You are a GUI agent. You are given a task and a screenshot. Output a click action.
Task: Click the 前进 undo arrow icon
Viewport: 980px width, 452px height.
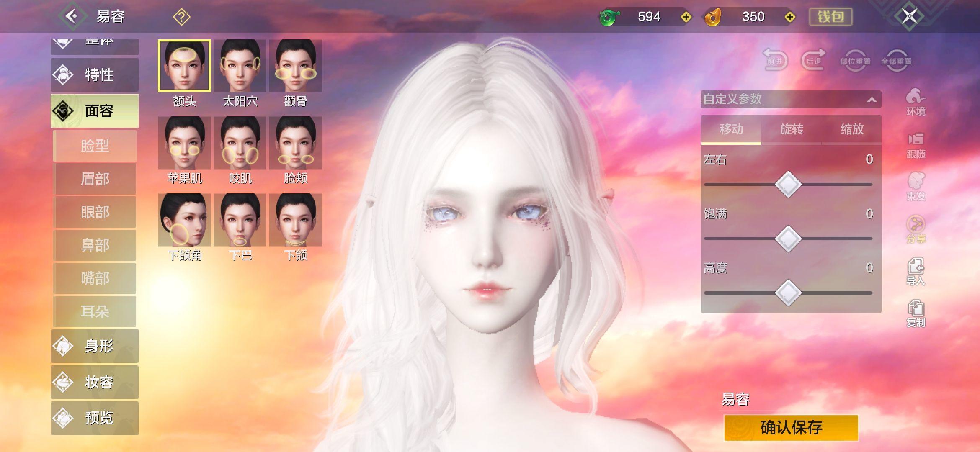[775, 61]
